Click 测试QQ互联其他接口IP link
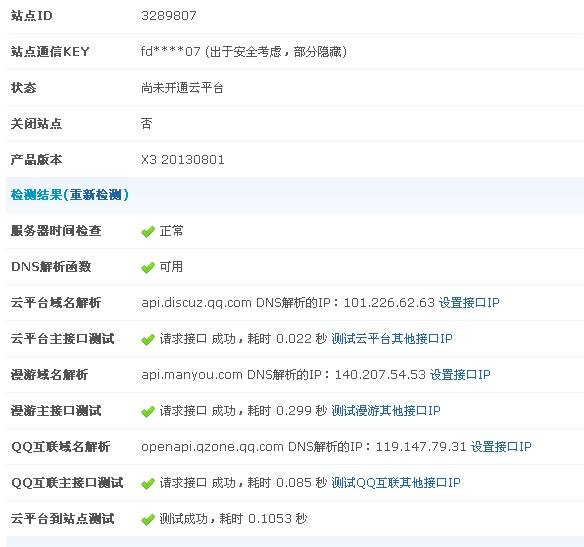 point(396,483)
